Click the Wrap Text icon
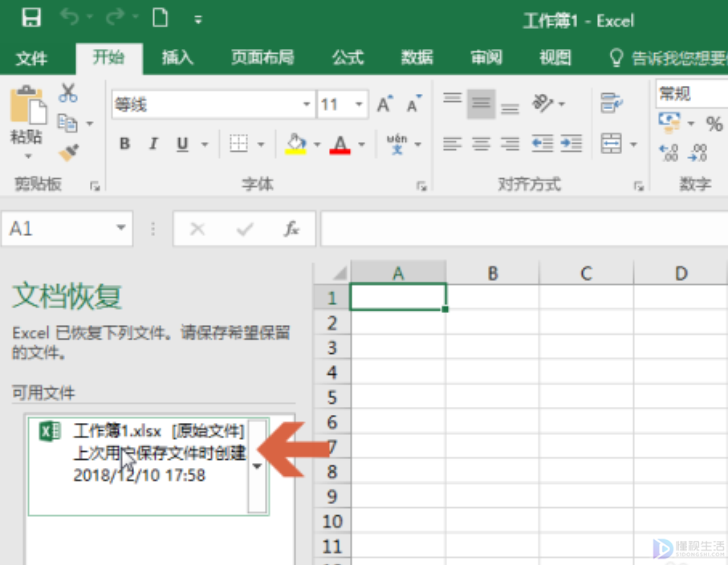The image size is (728, 565). pos(612,103)
